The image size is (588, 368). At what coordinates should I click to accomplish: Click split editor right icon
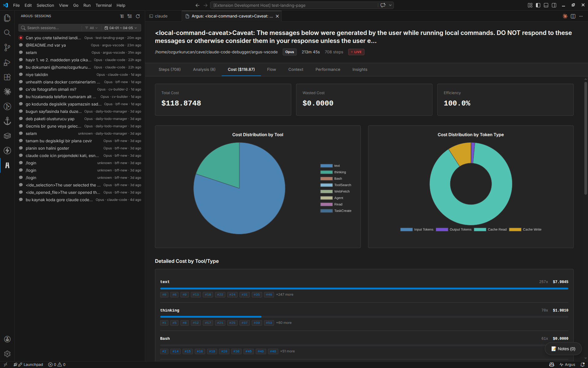pyautogui.click(x=573, y=16)
